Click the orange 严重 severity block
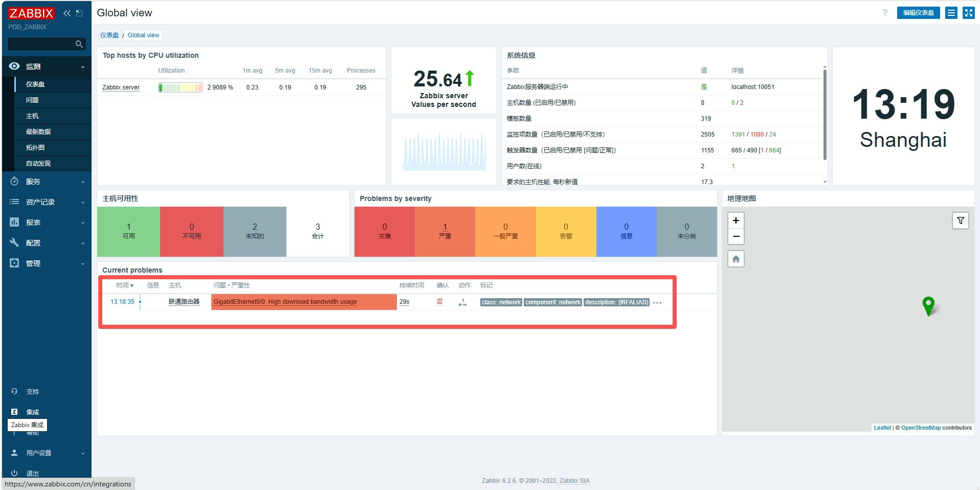Viewport: 980px width, 490px height. (x=444, y=231)
